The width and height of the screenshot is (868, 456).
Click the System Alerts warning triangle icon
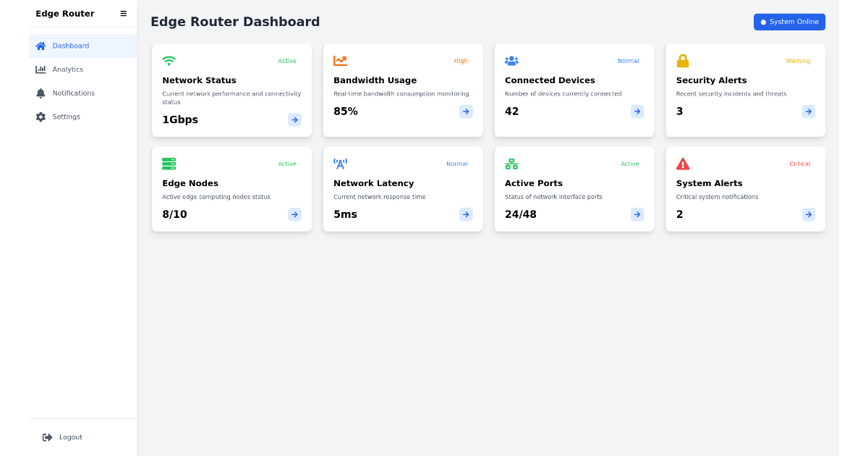683,164
